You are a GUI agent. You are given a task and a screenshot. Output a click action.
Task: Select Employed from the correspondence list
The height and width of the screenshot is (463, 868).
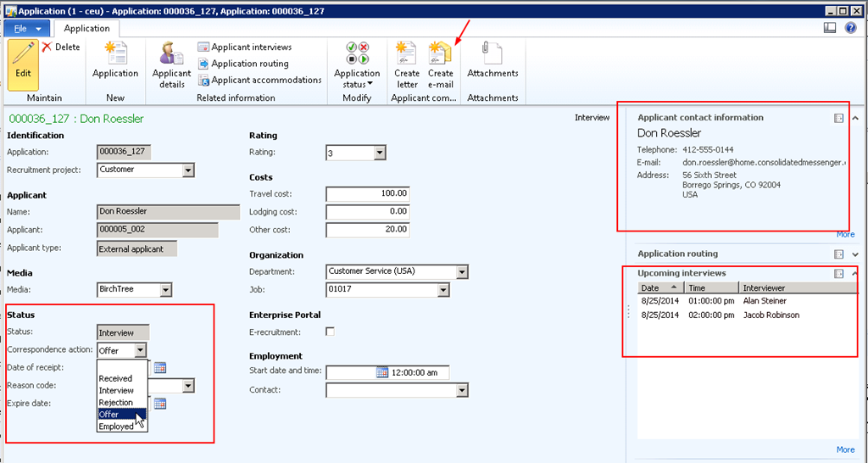click(116, 427)
